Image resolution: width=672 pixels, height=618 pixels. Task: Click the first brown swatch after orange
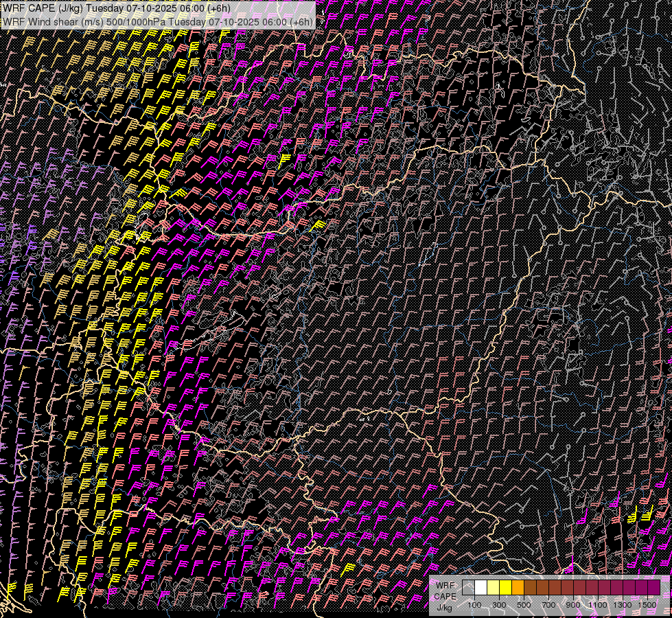(x=530, y=588)
